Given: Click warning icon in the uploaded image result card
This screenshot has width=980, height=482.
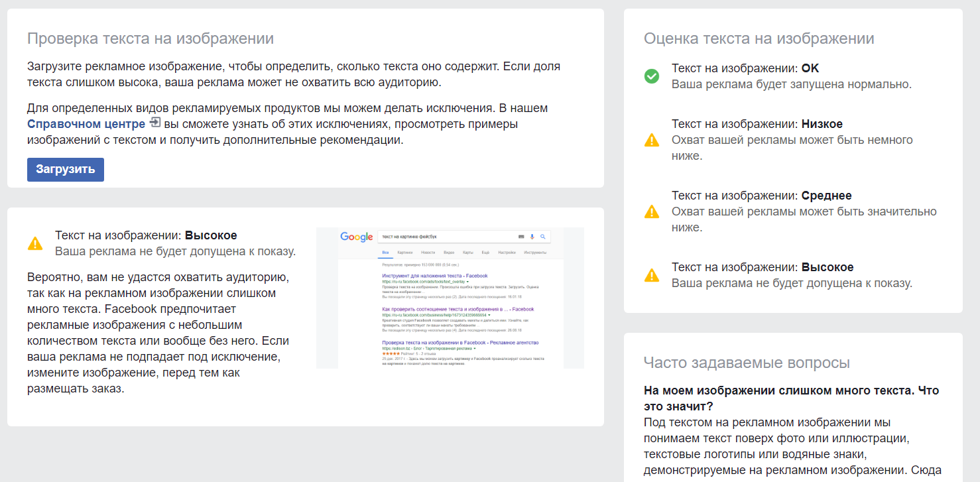Looking at the screenshot, I should (x=35, y=243).
